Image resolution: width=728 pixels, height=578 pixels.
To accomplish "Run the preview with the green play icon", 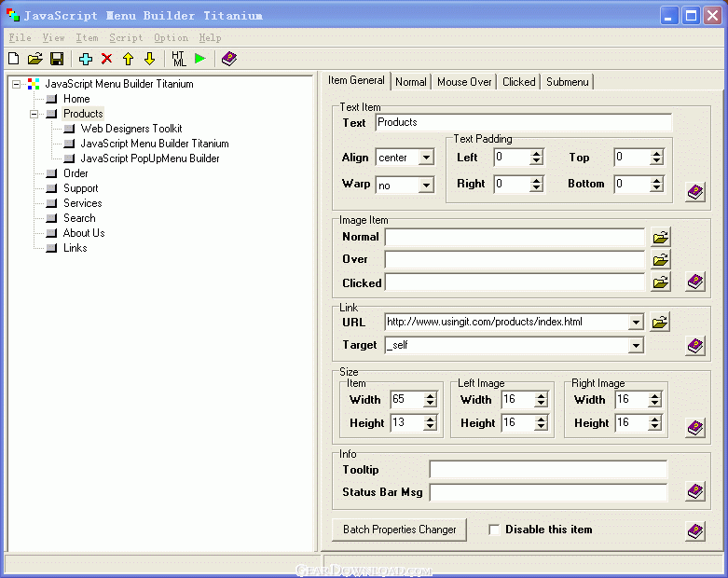I will (x=200, y=59).
